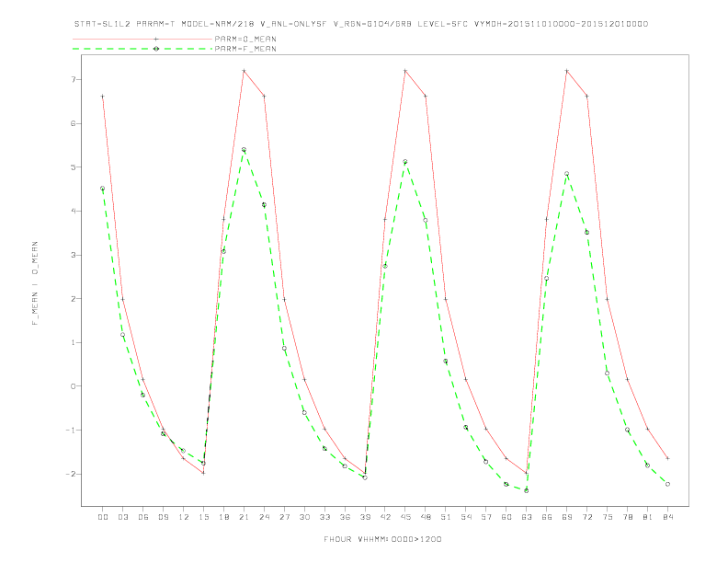The image size is (728, 563).
Task: Click x-axis tick label 60
Action: coord(506,517)
